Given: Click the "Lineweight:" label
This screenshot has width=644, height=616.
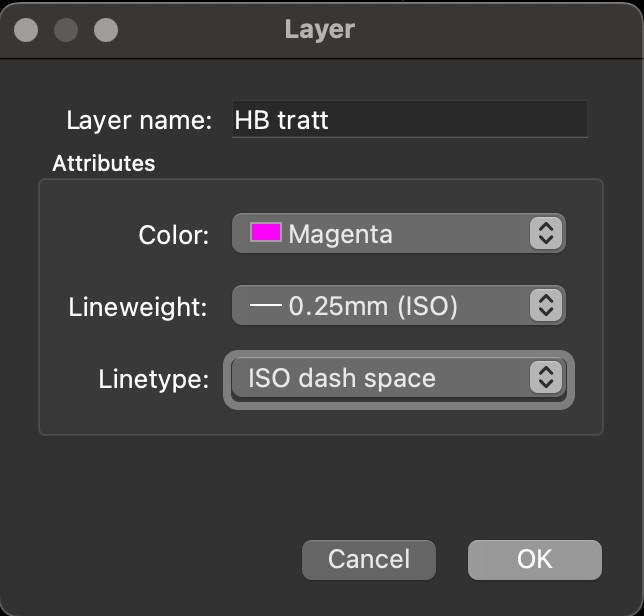Looking at the screenshot, I should [x=138, y=307].
